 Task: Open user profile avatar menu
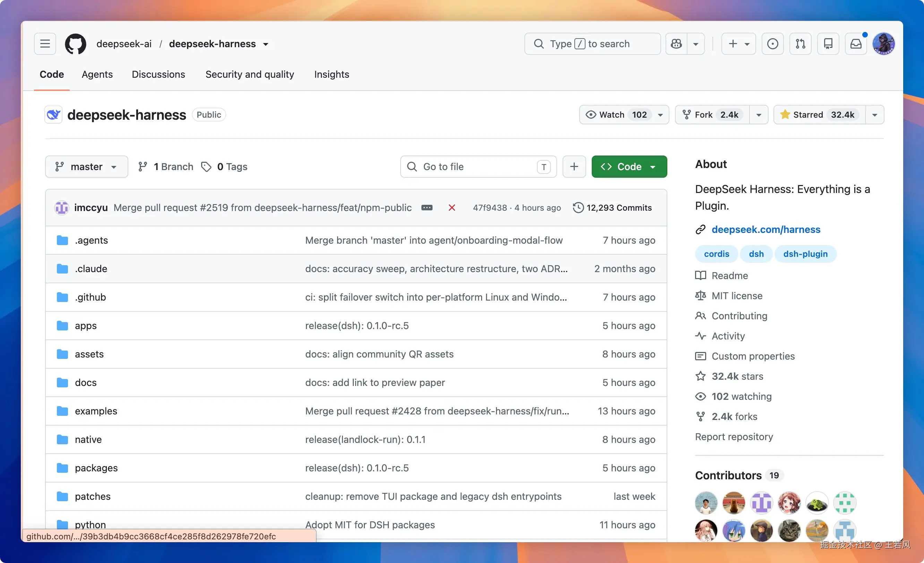click(x=883, y=44)
